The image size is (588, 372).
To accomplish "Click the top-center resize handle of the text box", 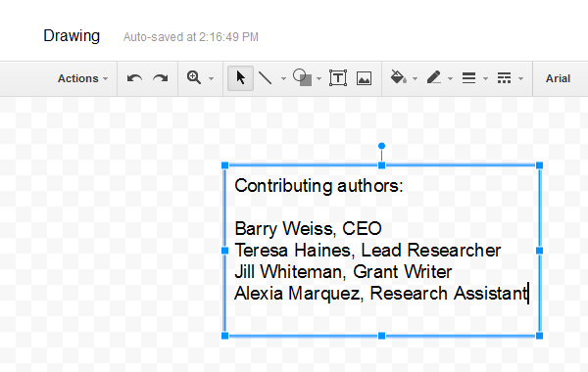I will (382, 165).
